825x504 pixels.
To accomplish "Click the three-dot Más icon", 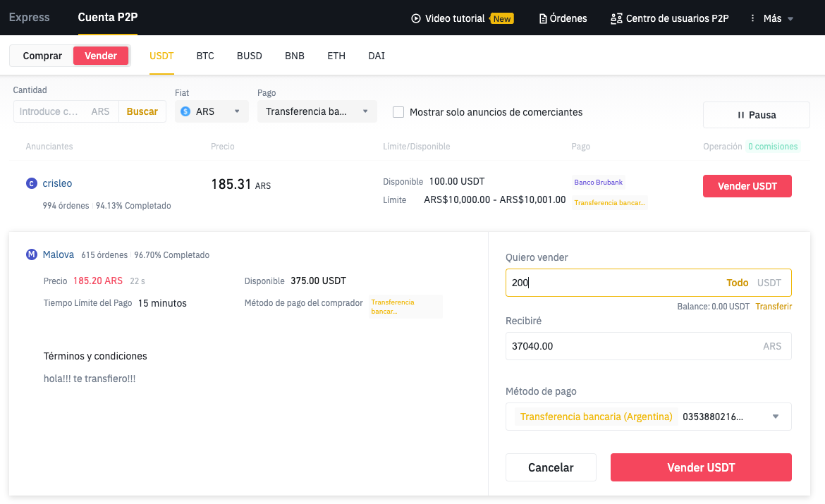I will [752, 18].
